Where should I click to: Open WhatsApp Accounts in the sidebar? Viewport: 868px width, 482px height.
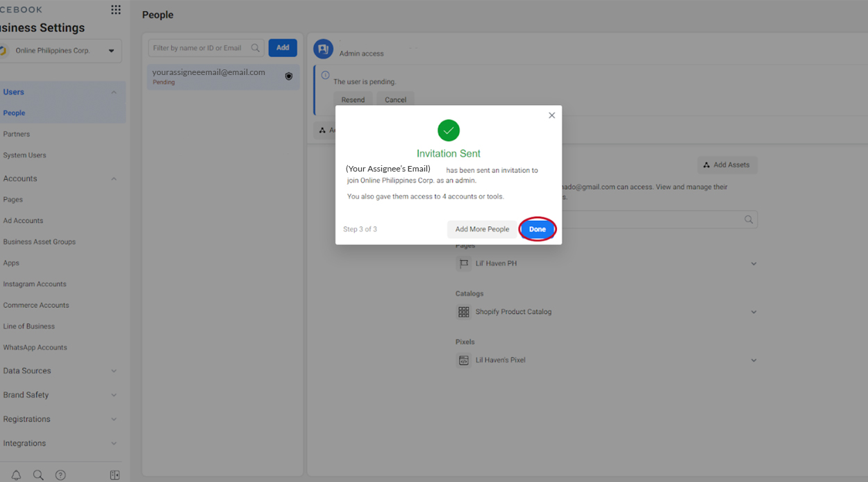[35, 348]
